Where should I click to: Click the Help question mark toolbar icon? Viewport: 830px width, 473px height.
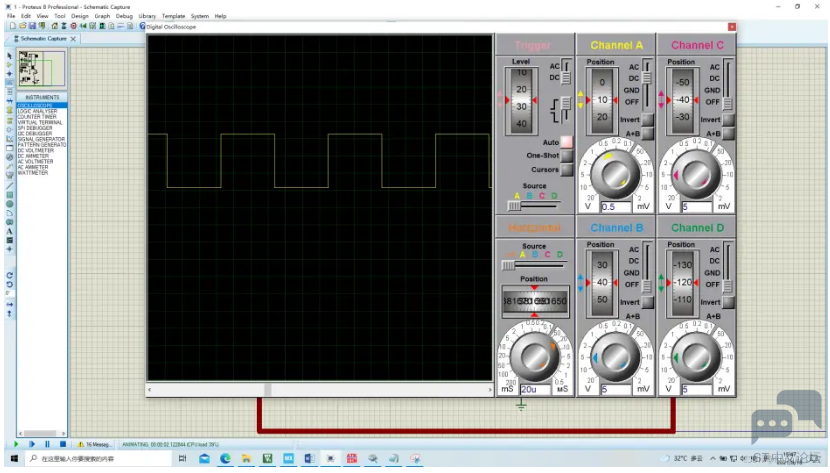coord(142,26)
